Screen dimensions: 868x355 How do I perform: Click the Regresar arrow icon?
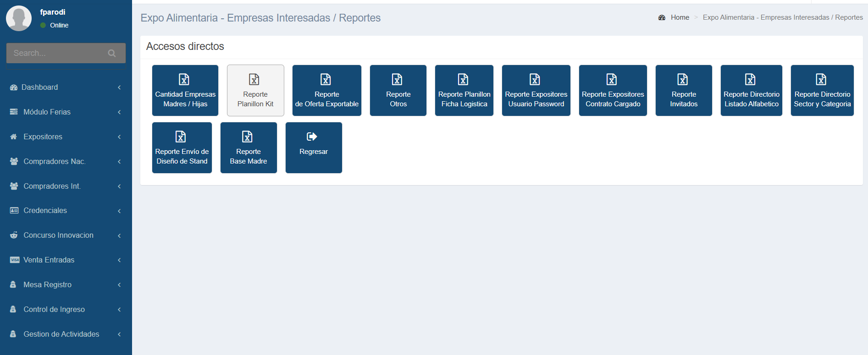pyautogui.click(x=312, y=137)
